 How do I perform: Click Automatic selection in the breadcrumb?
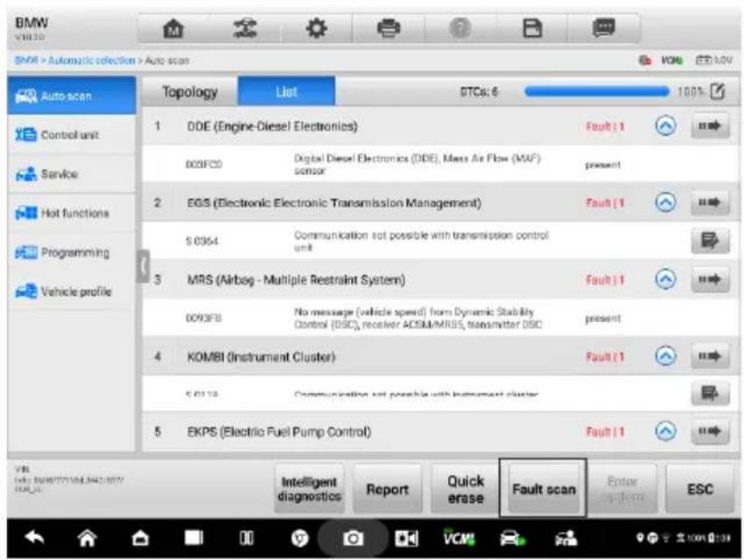(91, 60)
